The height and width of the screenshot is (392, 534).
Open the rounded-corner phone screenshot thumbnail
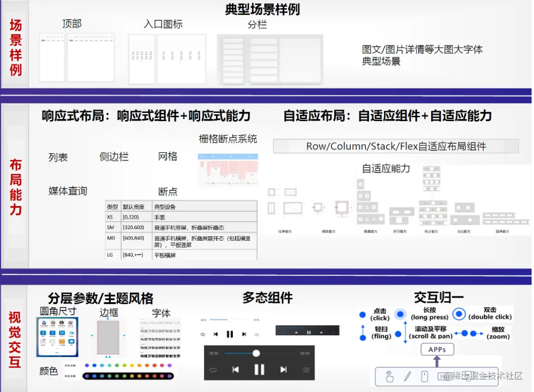[57, 337]
